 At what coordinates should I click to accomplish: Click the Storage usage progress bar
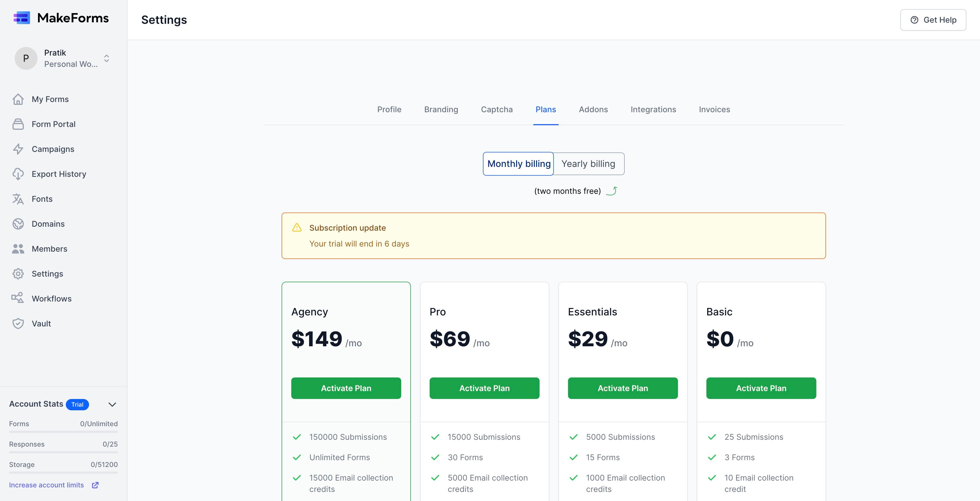click(64, 472)
